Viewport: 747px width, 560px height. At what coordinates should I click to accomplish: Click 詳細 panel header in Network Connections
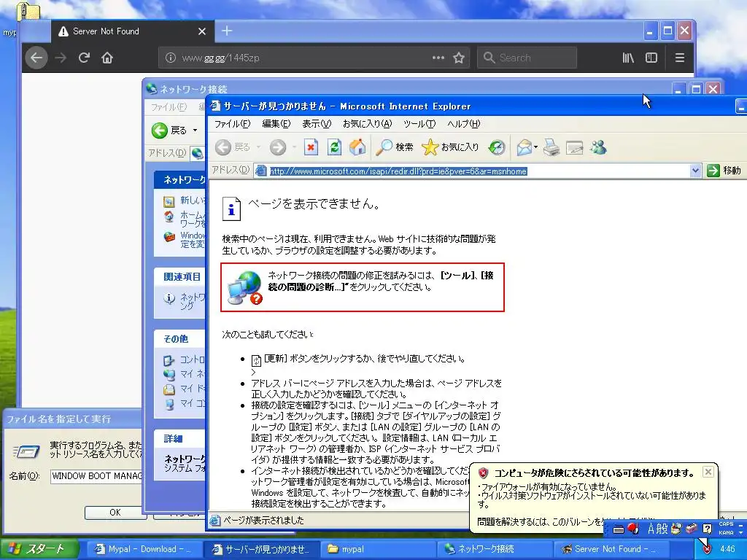click(x=173, y=438)
